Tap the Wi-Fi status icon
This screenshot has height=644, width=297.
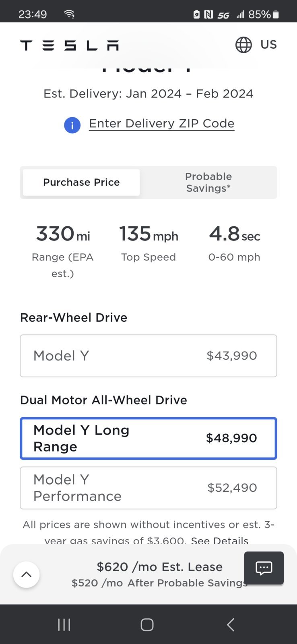(x=69, y=14)
